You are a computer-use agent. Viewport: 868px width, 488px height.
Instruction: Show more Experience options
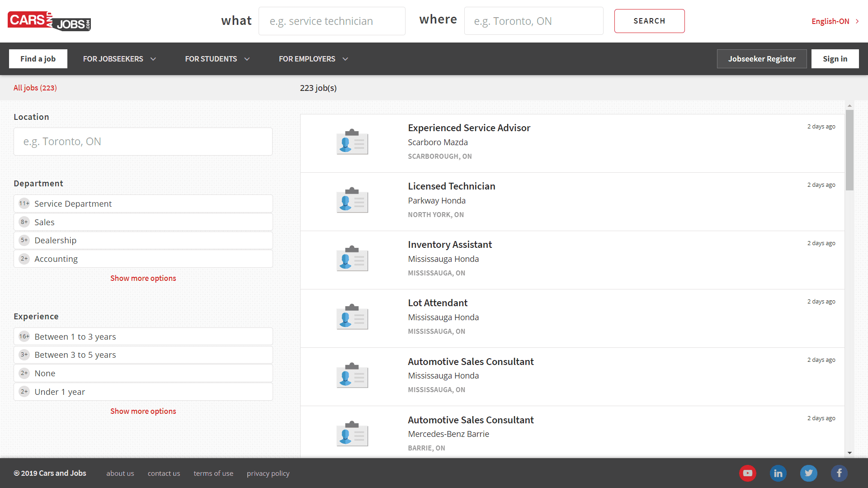[143, 411]
